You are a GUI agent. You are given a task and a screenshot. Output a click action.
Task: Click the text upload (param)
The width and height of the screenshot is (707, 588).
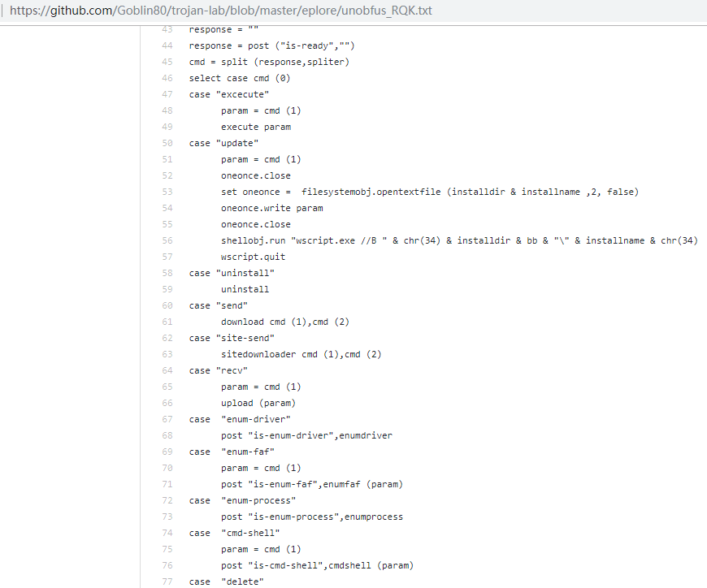pos(258,403)
